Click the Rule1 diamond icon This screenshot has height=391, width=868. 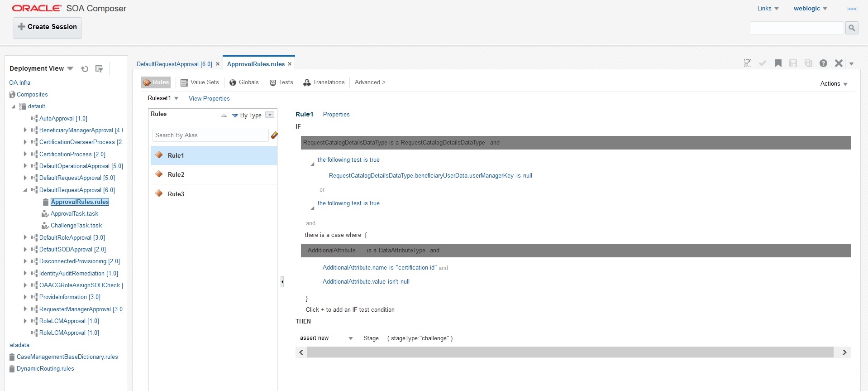[x=159, y=155]
